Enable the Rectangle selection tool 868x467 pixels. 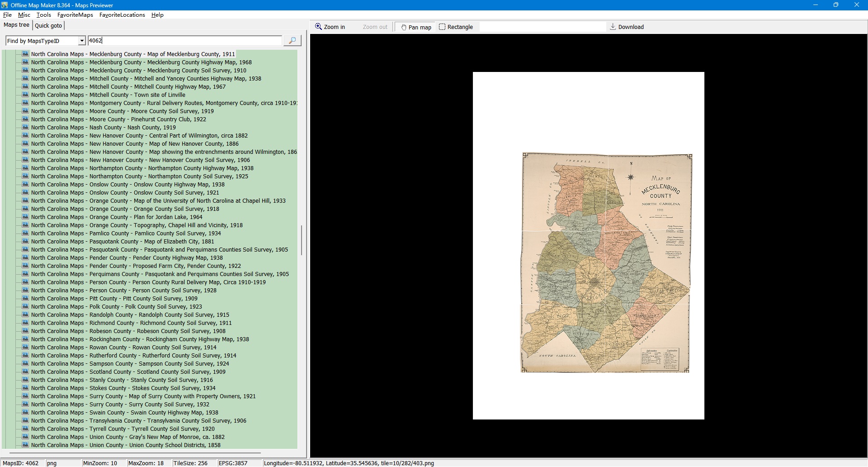[x=456, y=27]
